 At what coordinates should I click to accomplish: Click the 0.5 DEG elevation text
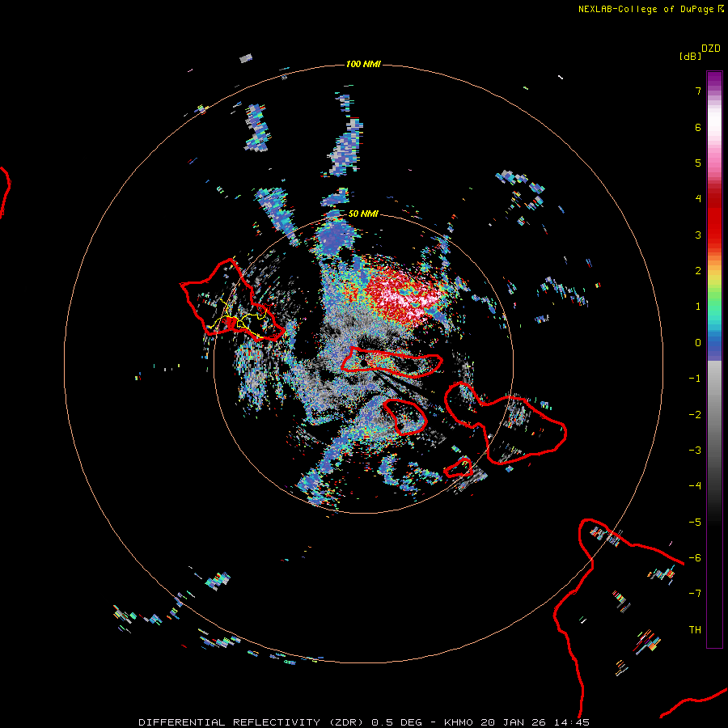(397, 722)
